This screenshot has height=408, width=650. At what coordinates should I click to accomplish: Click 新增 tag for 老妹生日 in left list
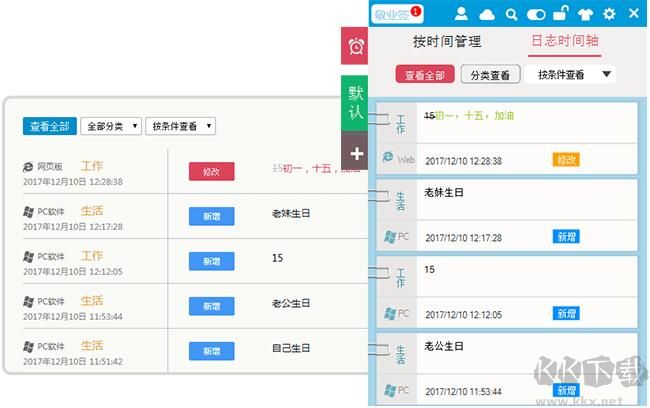[211, 216]
